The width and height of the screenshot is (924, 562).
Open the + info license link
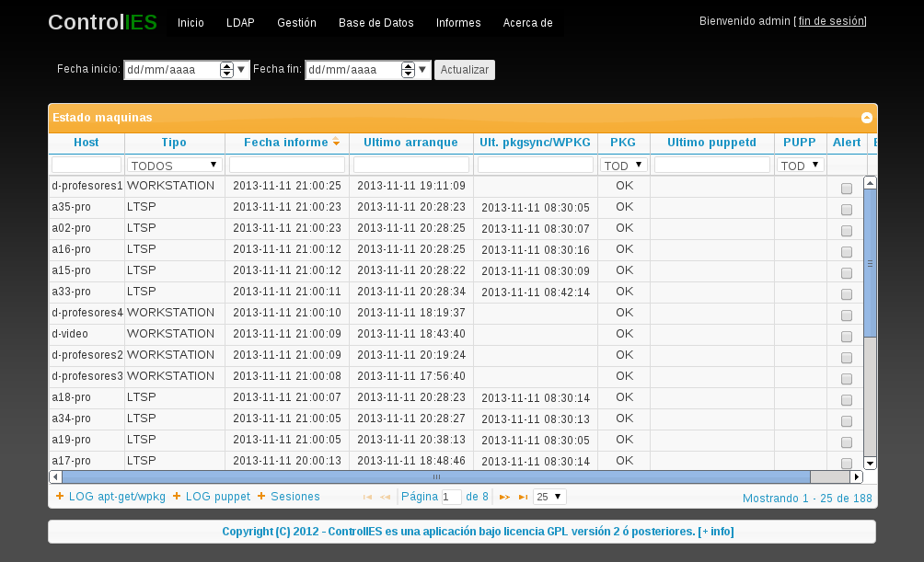coord(715,532)
